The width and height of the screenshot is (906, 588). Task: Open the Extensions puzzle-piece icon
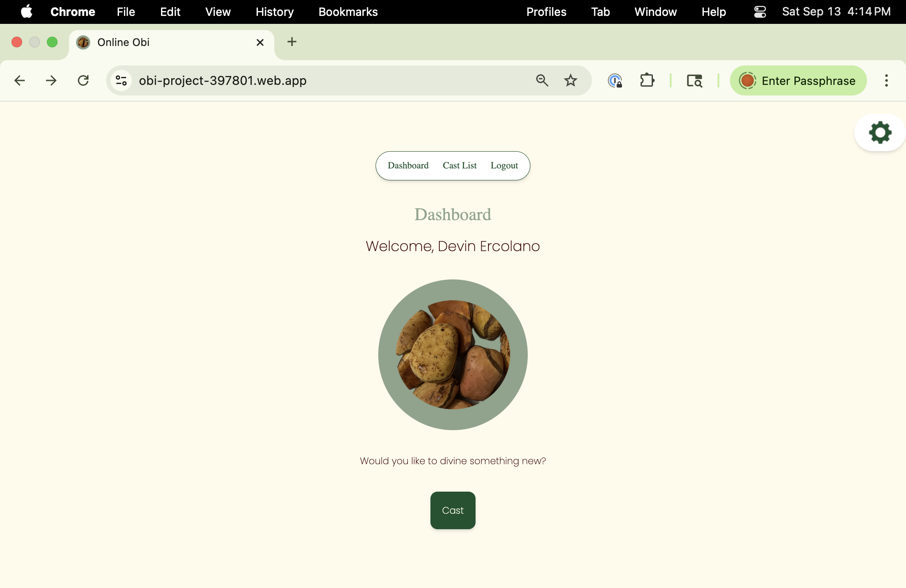pos(647,80)
